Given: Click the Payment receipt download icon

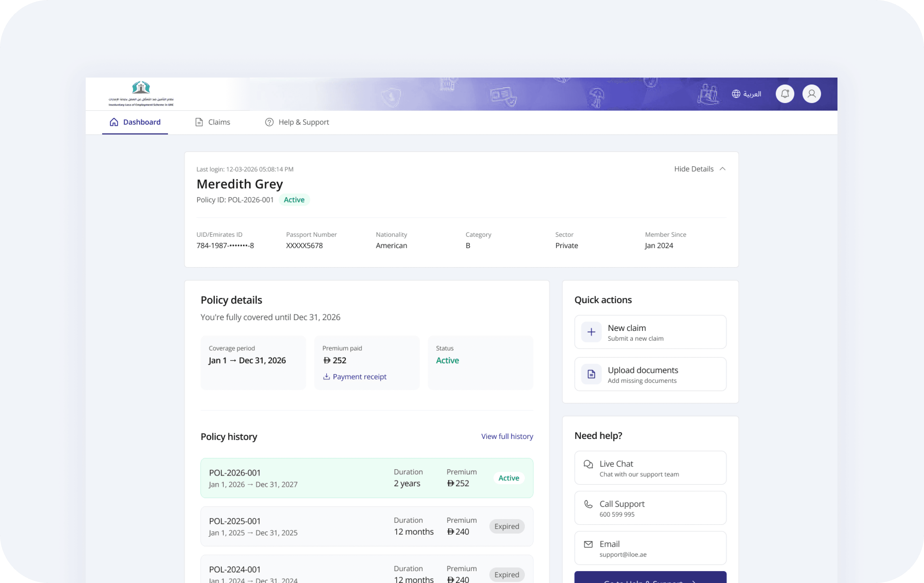Looking at the screenshot, I should [x=326, y=376].
